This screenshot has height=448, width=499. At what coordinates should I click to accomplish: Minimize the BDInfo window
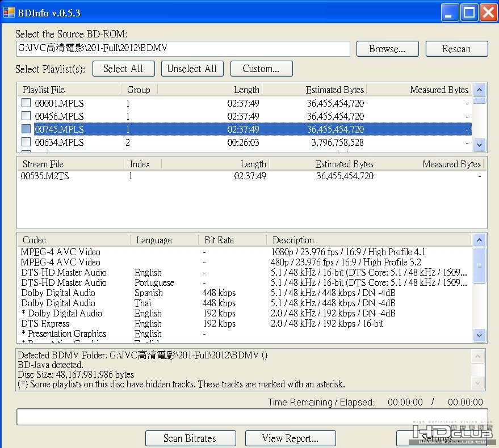[450, 12]
